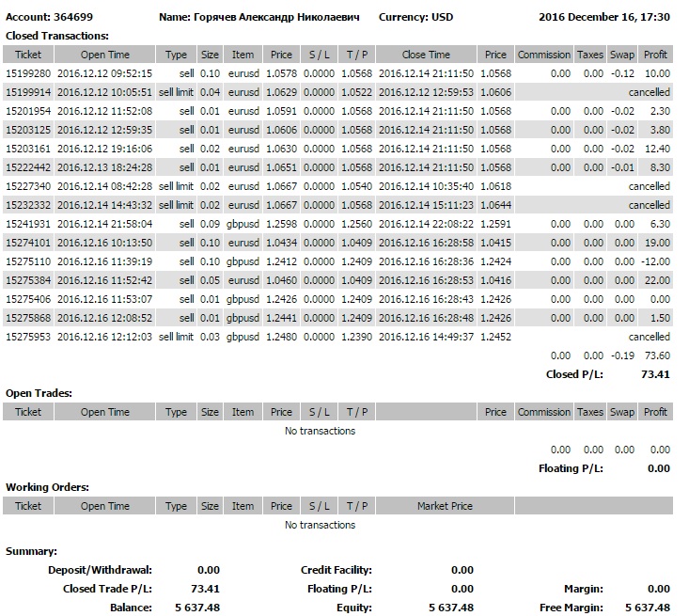Screen dimensions: 689x616
Task: Click the Profit header in Closed Transactions
Action: click(x=655, y=55)
